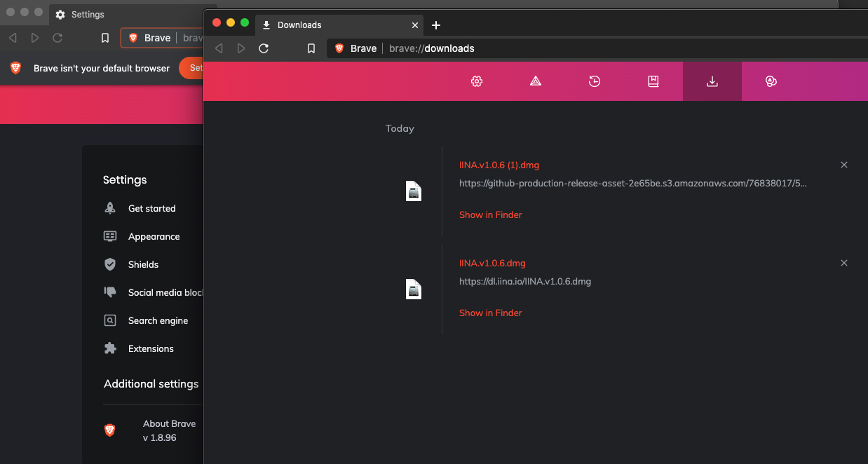The width and height of the screenshot is (868, 464).
Task: Click Brave shield icon in Downloads address bar
Action: pos(339,48)
